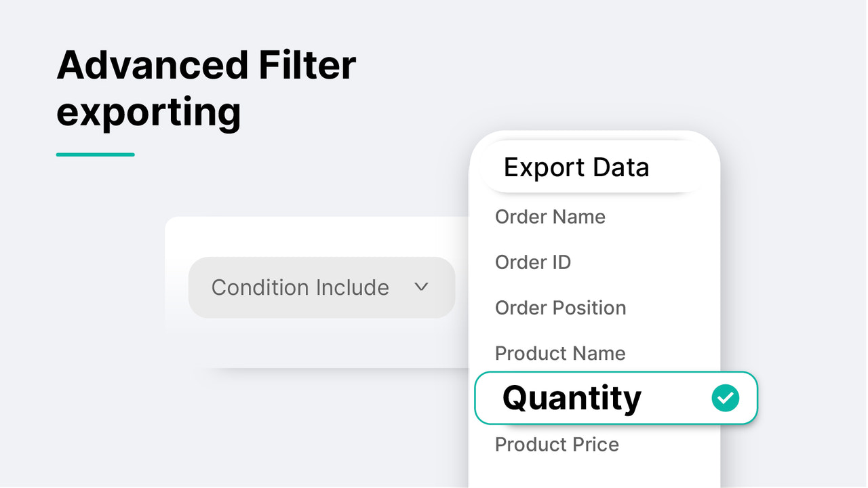Viewport: 868px width, 488px height.
Task: Open the Export Data field list
Action: point(577,167)
